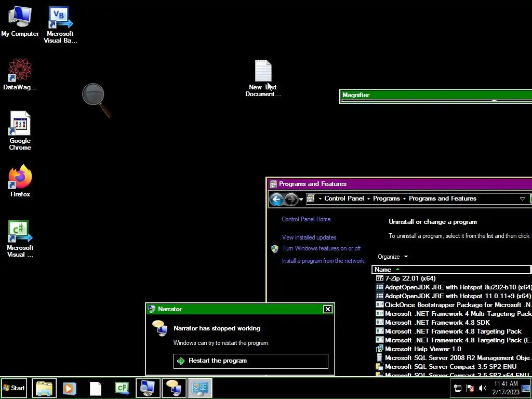Screen dimensions: 532x399
Task: Expand the arrow after Control Panel breadcrumb
Action: (x=368, y=199)
